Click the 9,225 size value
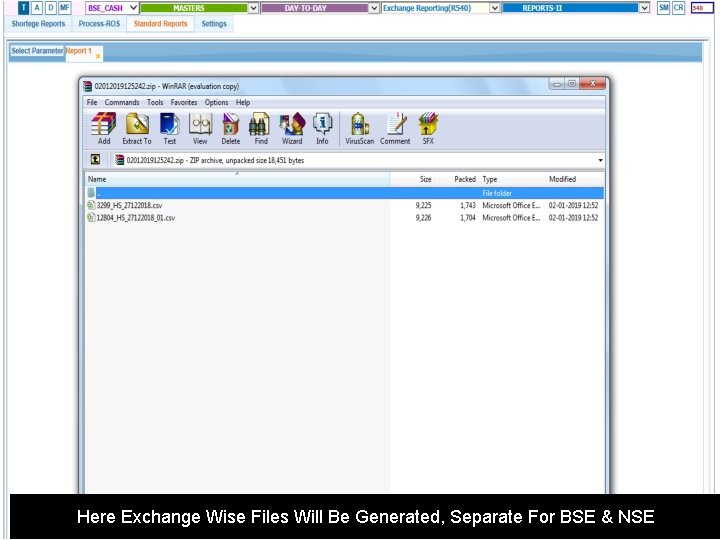 (x=423, y=205)
